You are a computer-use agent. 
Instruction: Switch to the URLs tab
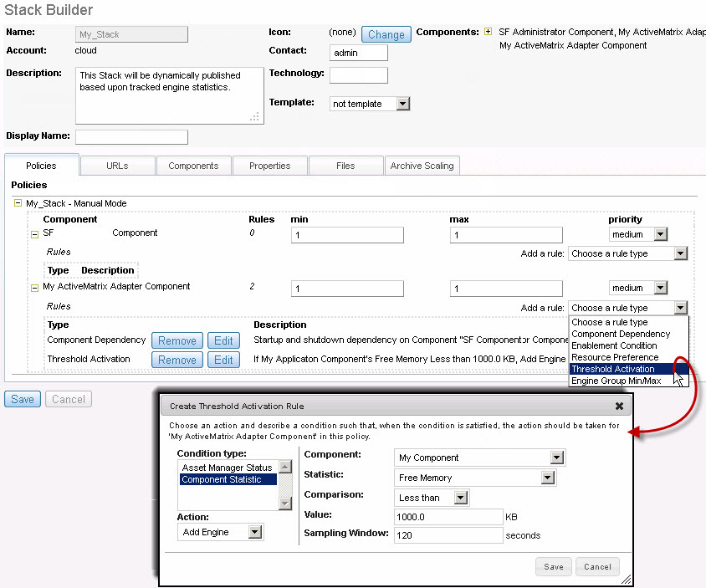[117, 166]
